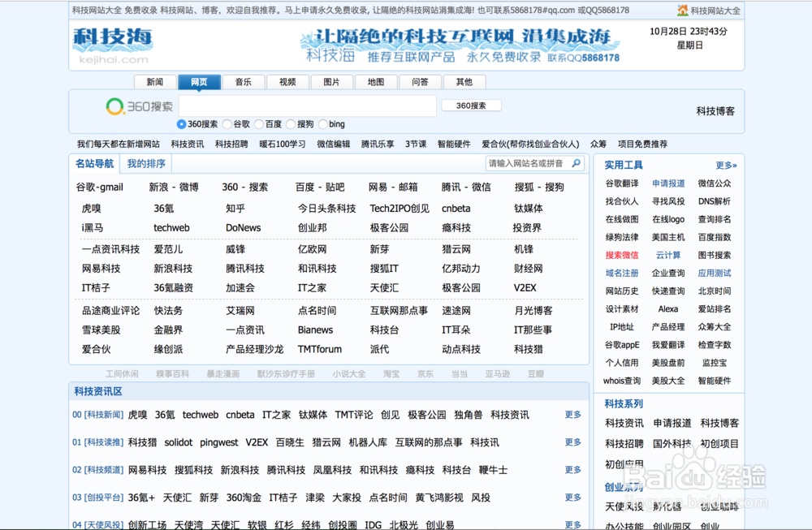The height and width of the screenshot is (530, 812).
Task: Open the 域名注册 tool link
Action: (x=622, y=274)
